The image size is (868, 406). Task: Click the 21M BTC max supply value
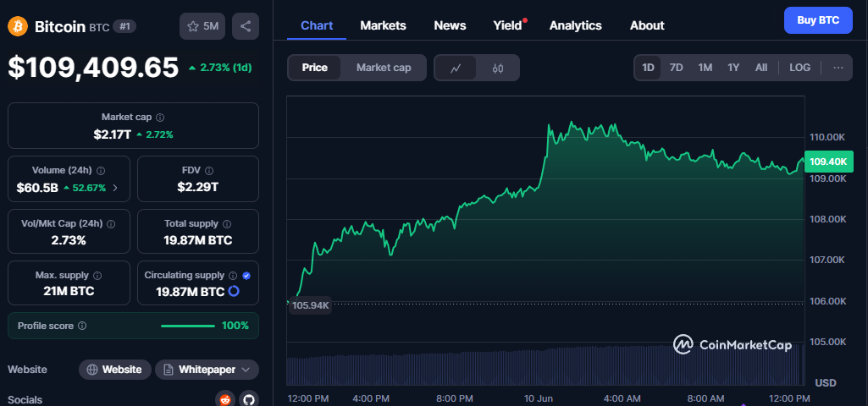(x=69, y=291)
